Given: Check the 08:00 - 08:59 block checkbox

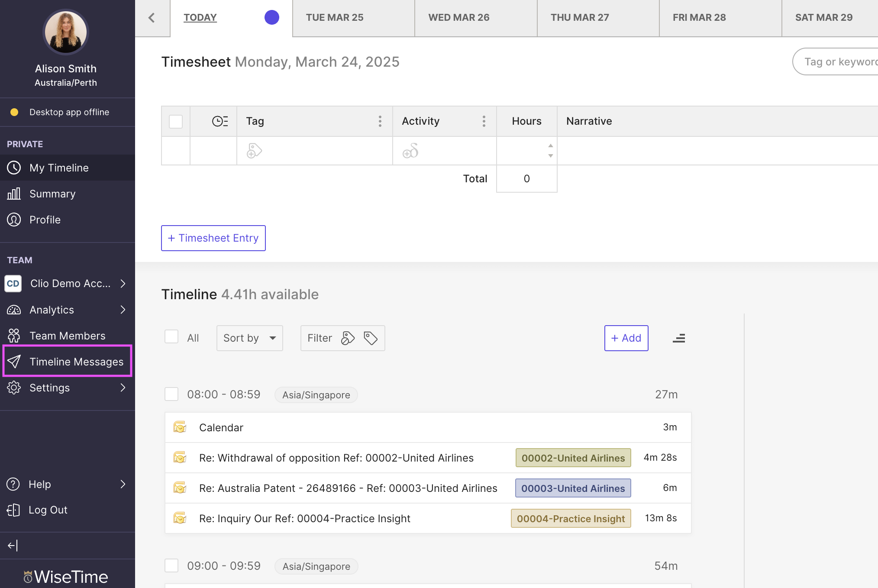Looking at the screenshot, I should [x=171, y=394].
